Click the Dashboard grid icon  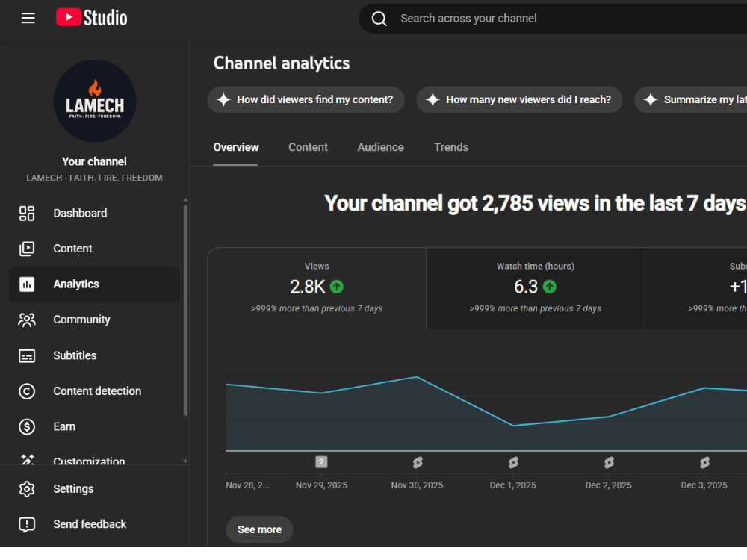[27, 214]
